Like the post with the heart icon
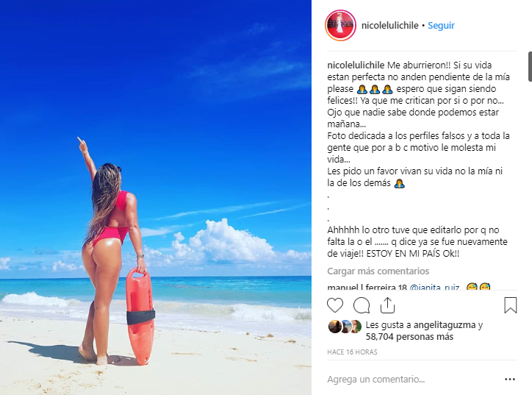This screenshot has width=532, height=395. pos(335,305)
